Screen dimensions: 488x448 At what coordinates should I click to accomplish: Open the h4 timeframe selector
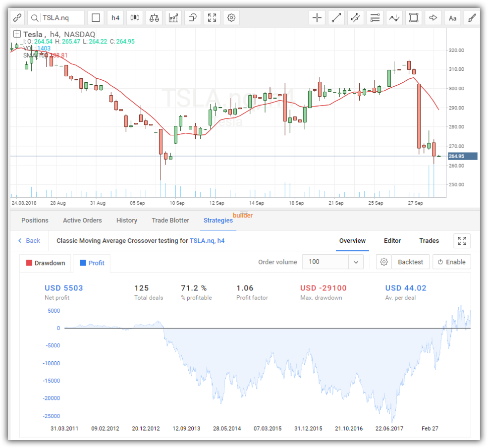115,18
